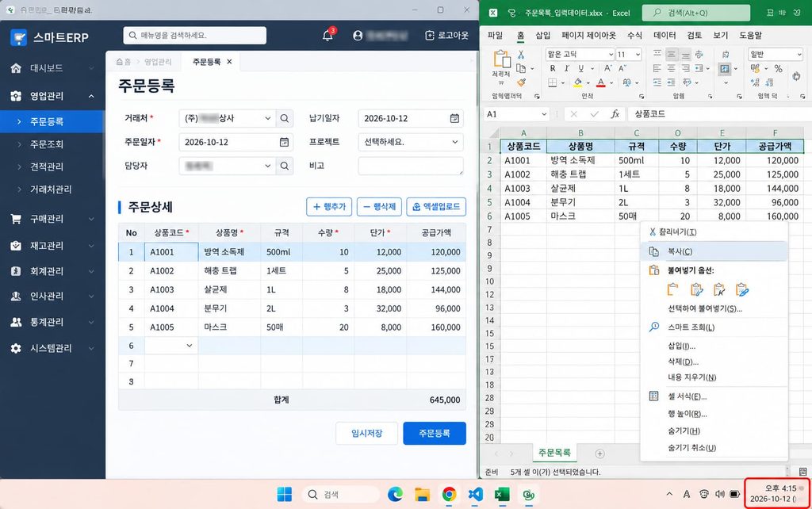This screenshot has width=812, height=509.
Task: Click the 행삭제 button
Action: pos(379,207)
